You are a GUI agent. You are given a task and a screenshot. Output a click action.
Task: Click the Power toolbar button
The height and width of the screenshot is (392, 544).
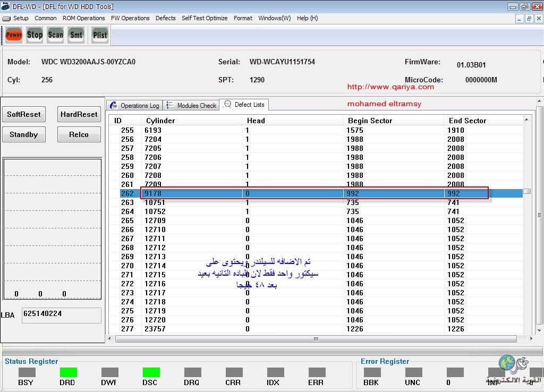[14, 35]
